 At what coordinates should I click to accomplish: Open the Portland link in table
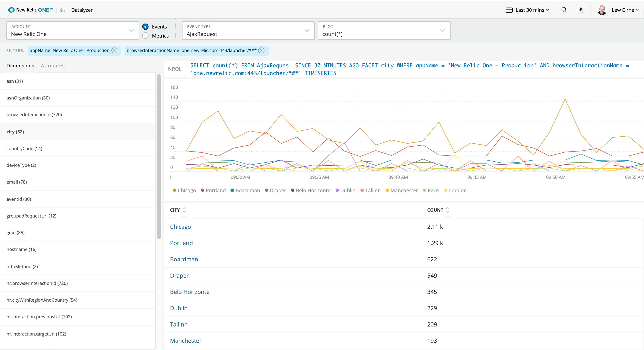pos(181,243)
